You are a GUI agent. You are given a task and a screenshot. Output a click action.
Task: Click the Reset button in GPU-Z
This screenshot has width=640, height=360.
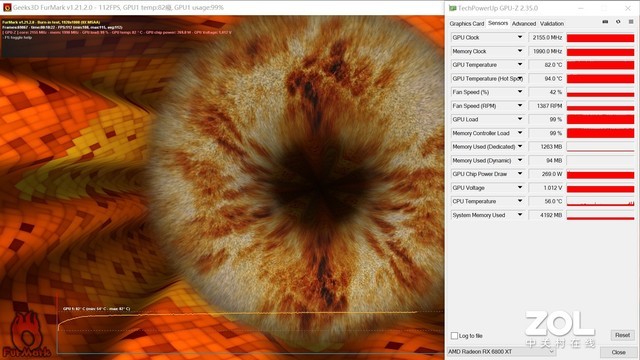pyautogui.click(x=622, y=335)
